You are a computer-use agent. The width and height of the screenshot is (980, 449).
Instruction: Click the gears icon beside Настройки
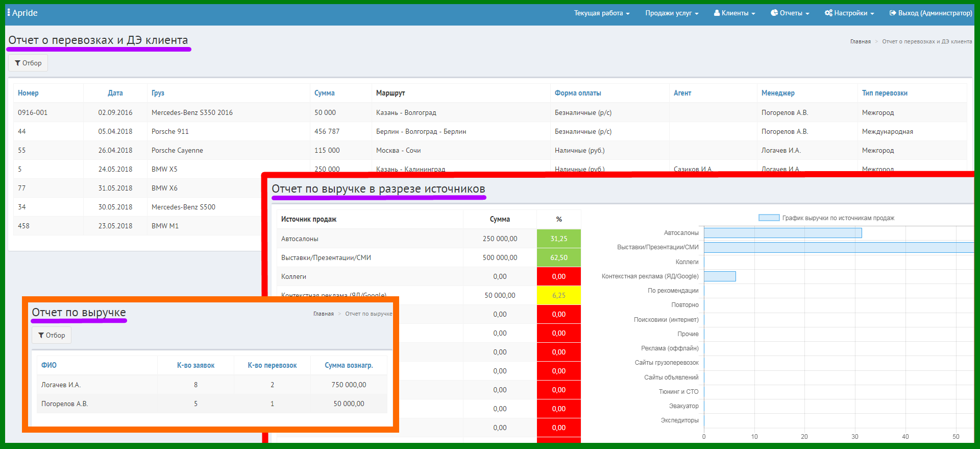click(x=828, y=13)
